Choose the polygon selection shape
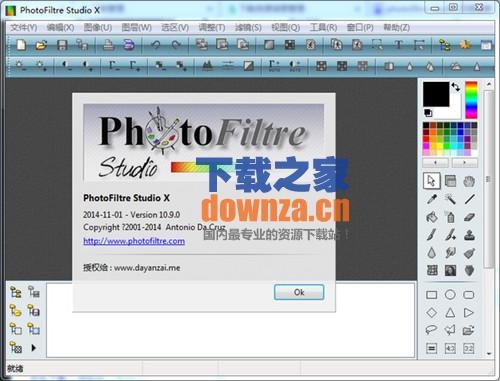 pyautogui.click(x=450, y=330)
